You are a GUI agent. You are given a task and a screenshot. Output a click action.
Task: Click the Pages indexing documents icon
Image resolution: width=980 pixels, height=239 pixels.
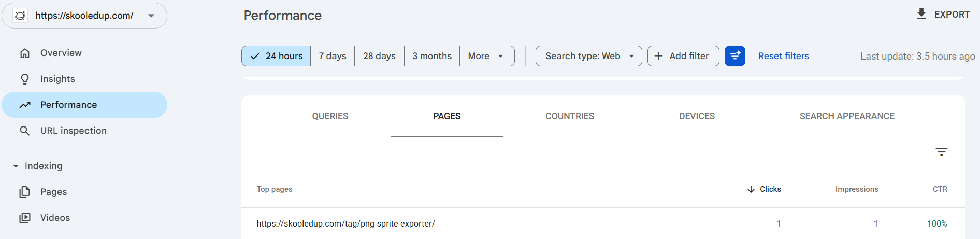coord(25,192)
